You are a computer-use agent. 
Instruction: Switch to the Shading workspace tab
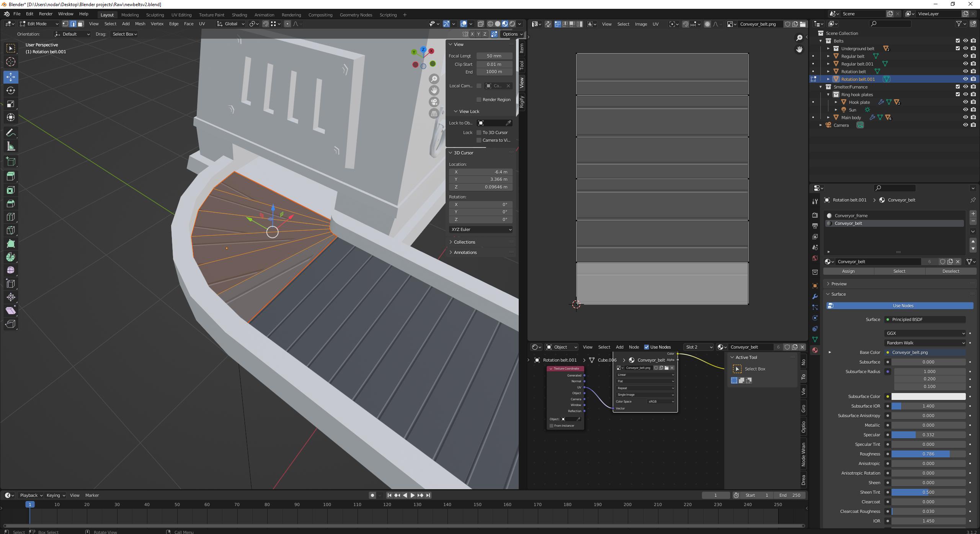(239, 15)
